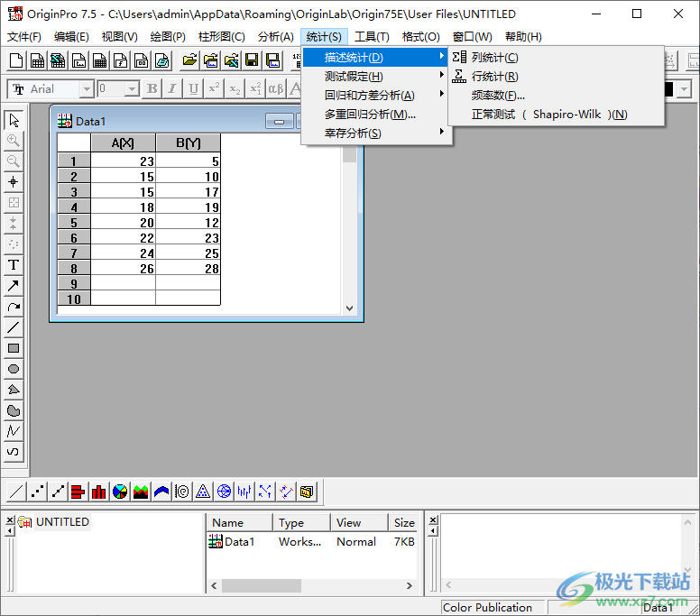This screenshot has height=616, width=700.
Task: Expand the 测试假定(H) submenu
Action: (377, 77)
